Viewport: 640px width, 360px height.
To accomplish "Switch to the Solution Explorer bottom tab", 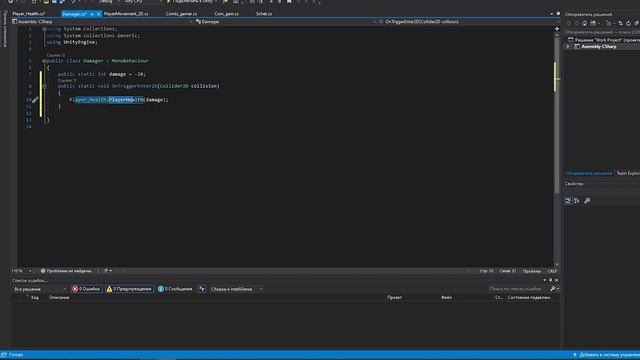I will click(x=589, y=173).
